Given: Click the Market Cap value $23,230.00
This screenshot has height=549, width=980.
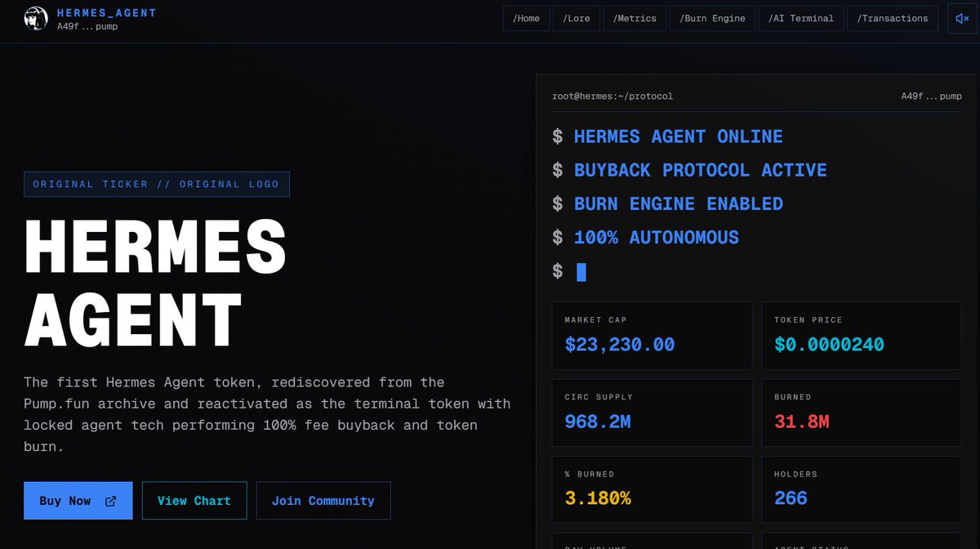Looking at the screenshot, I should pyautogui.click(x=620, y=345).
